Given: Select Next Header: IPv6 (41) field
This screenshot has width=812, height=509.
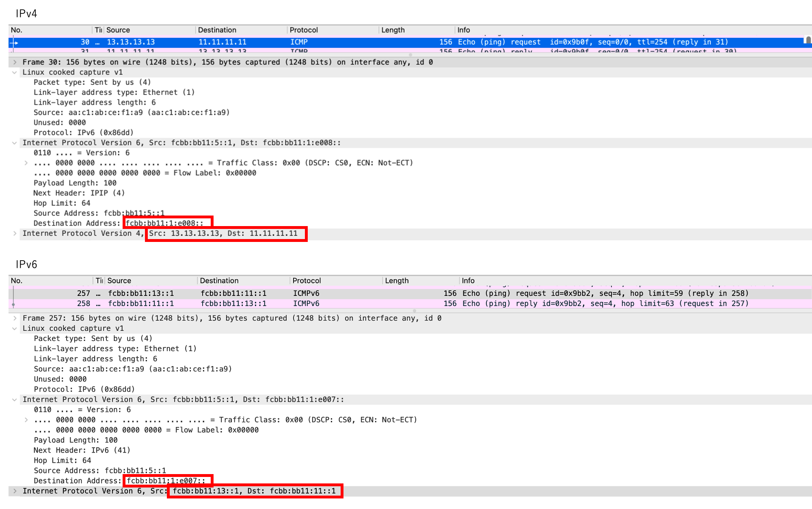Looking at the screenshot, I should [82, 450].
